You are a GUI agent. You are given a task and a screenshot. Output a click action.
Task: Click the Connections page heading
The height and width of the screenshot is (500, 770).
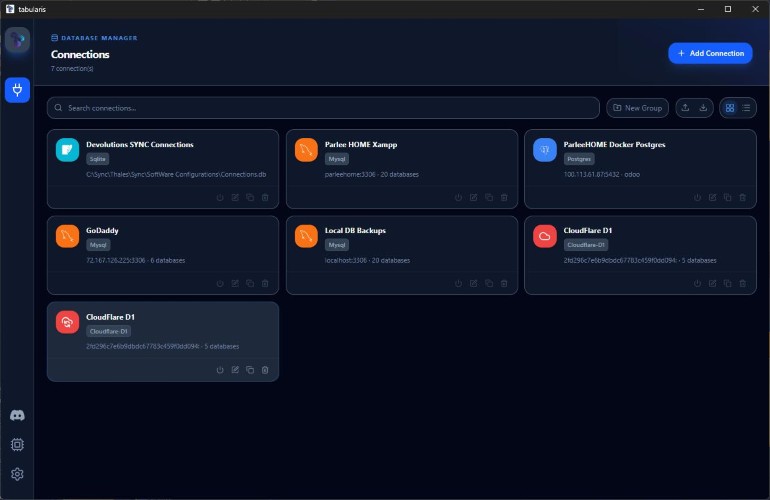click(80, 55)
